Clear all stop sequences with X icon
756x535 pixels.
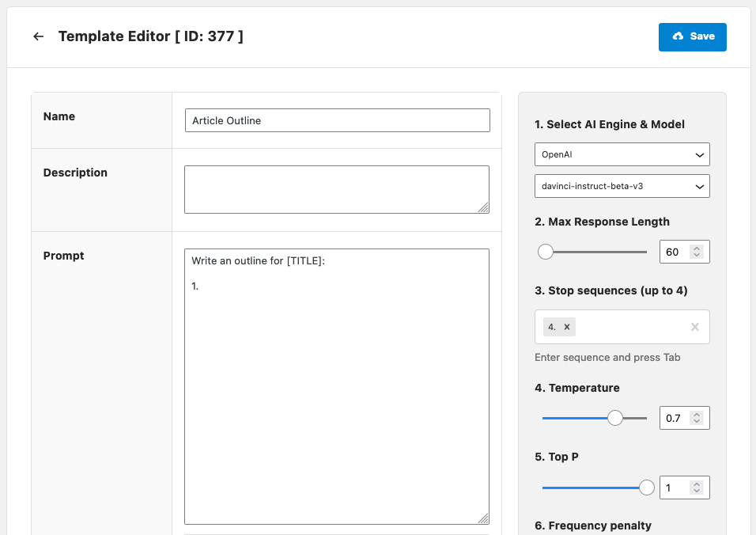coord(695,327)
